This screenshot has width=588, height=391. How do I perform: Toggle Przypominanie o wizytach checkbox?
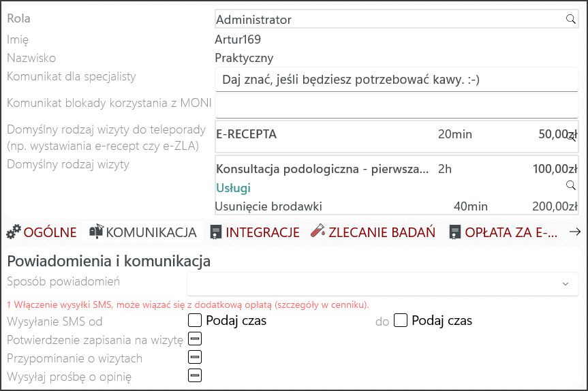(x=195, y=357)
